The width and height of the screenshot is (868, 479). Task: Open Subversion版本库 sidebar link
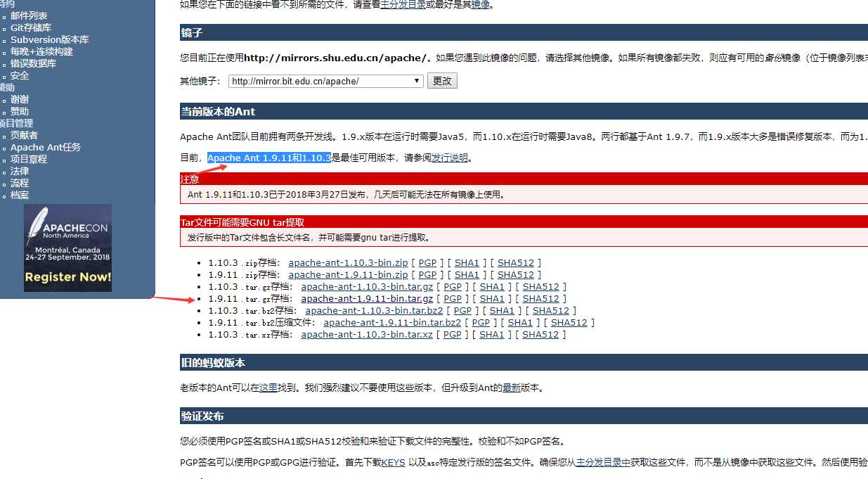pyautogui.click(x=50, y=39)
